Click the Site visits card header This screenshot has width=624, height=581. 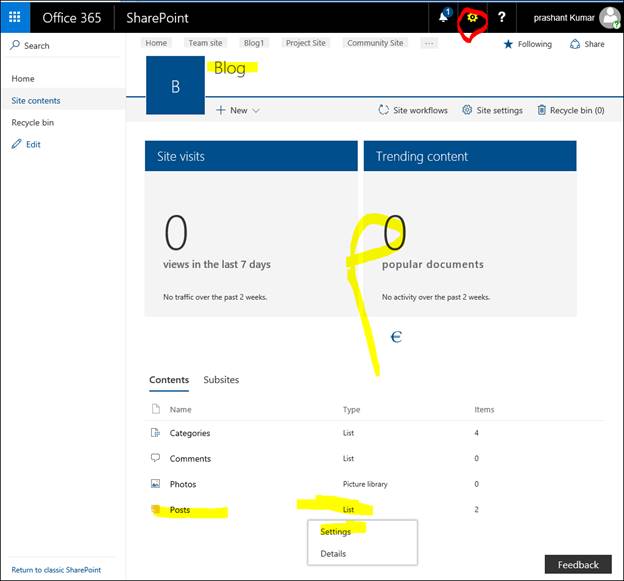tap(251, 156)
